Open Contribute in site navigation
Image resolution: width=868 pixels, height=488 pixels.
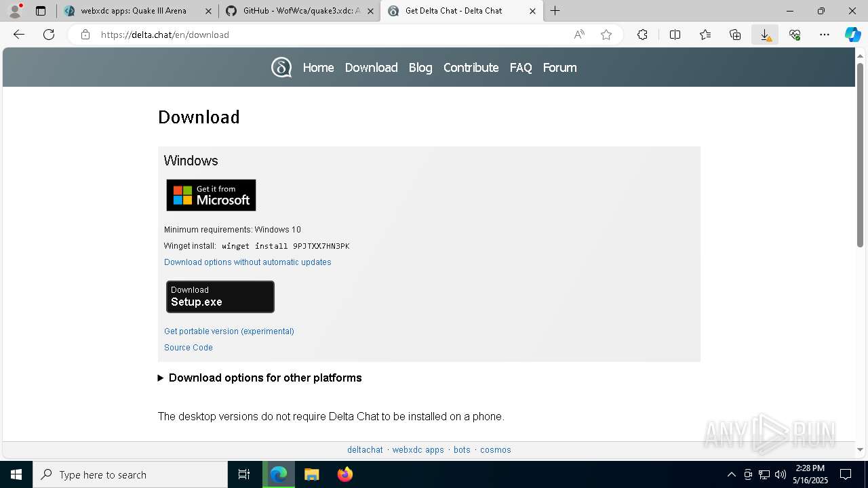[471, 68]
